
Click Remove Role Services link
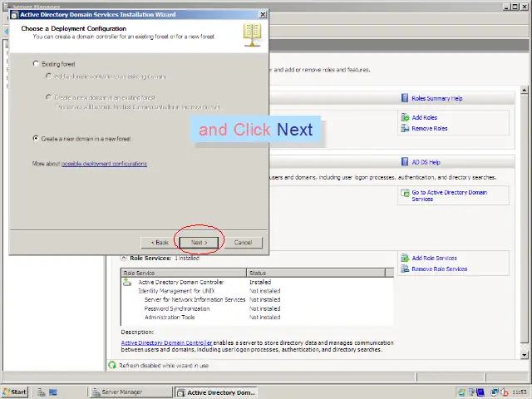coord(440,269)
